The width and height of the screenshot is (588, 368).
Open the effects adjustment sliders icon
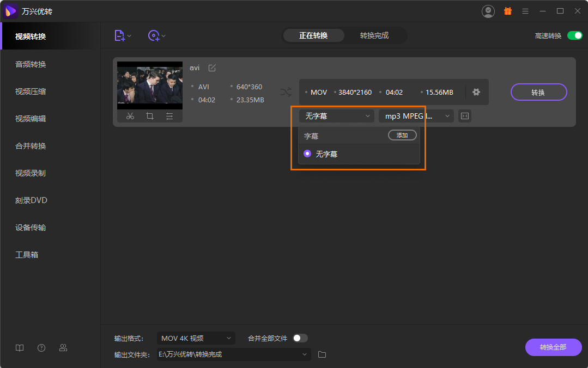[x=169, y=116]
